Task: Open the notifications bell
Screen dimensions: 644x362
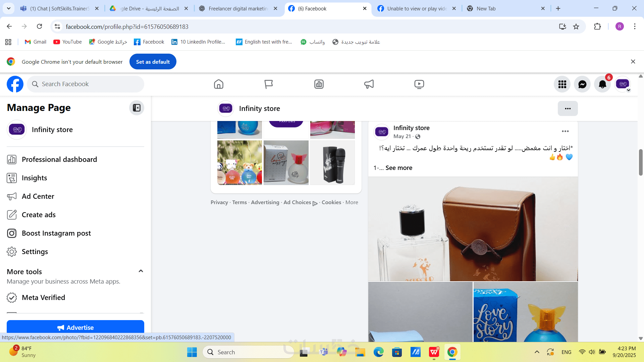Action: 602,84
